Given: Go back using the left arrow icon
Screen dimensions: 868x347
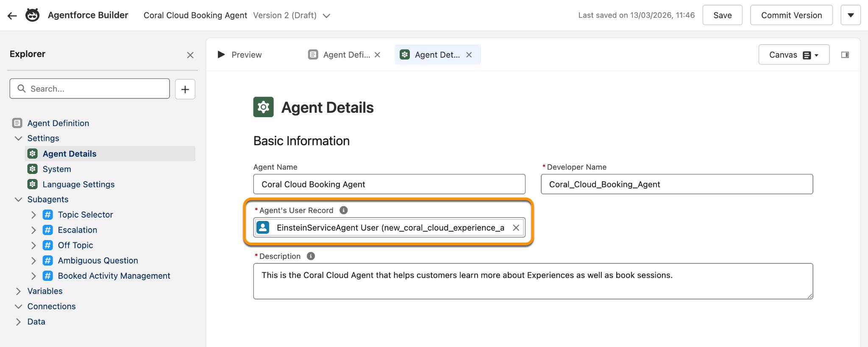Looking at the screenshot, I should click(x=12, y=16).
